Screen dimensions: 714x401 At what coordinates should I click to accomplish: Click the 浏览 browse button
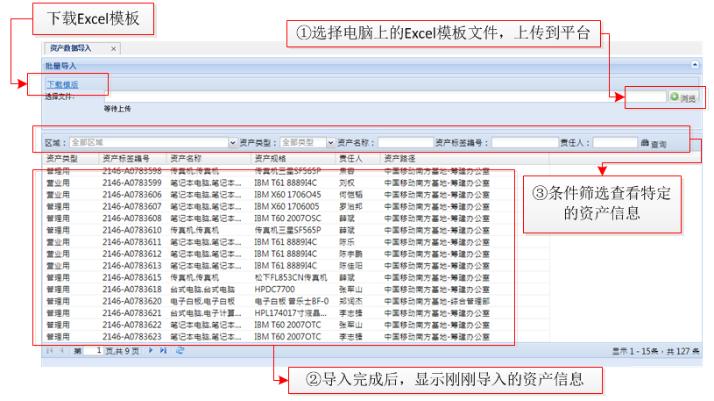pos(683,97)
